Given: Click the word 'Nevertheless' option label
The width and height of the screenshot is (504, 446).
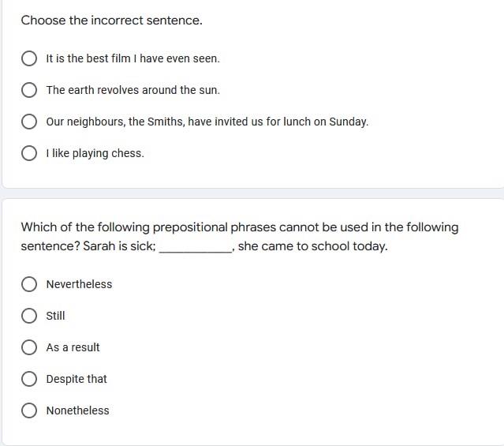Looking at the screenshot, I should coord(79,284).
